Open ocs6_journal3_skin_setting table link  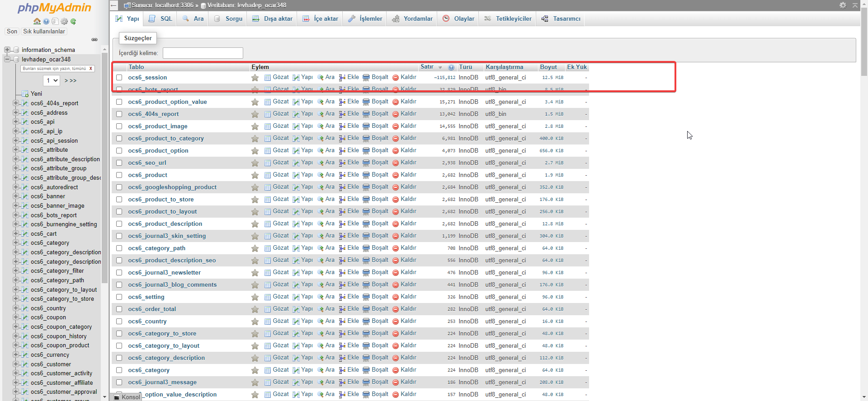[x=167, y=236]
